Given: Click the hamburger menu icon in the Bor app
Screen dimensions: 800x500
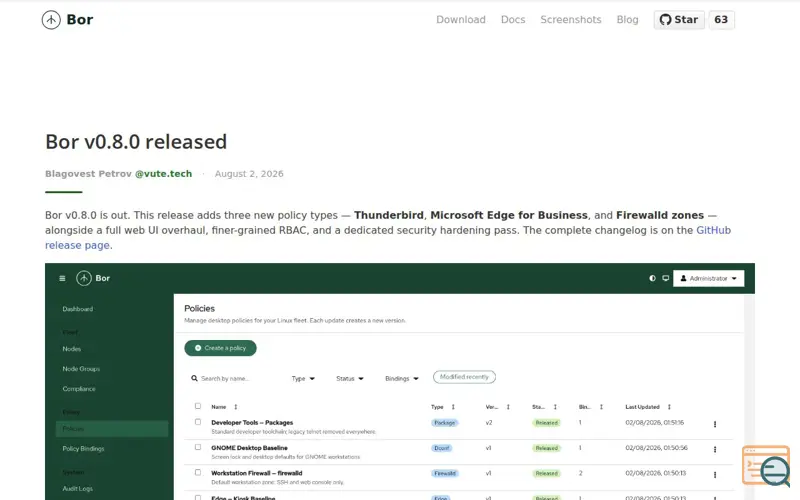Looking at the screenshot, I should 62,279.
